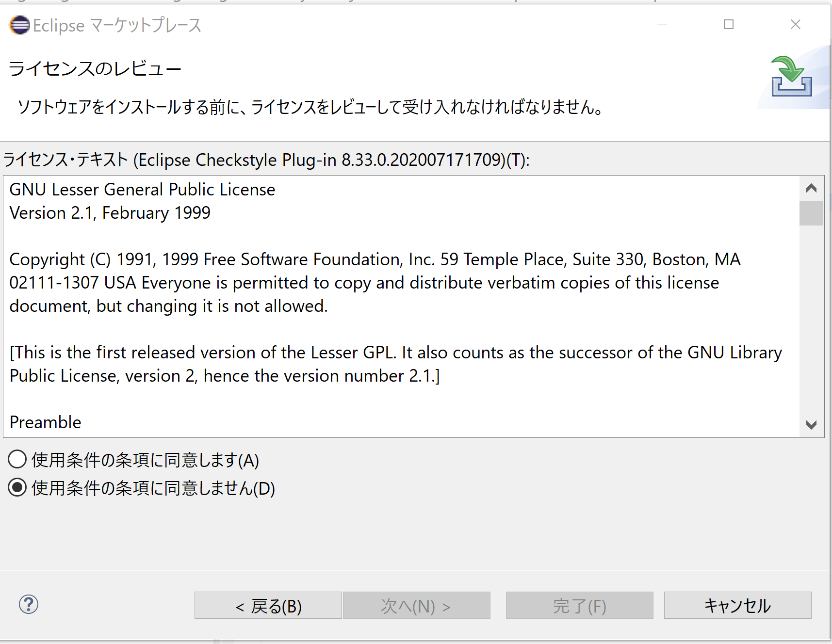This screenshot has height=644, width=832.
Task: Click the キャンセル button
Action: [x=737, y=605]
